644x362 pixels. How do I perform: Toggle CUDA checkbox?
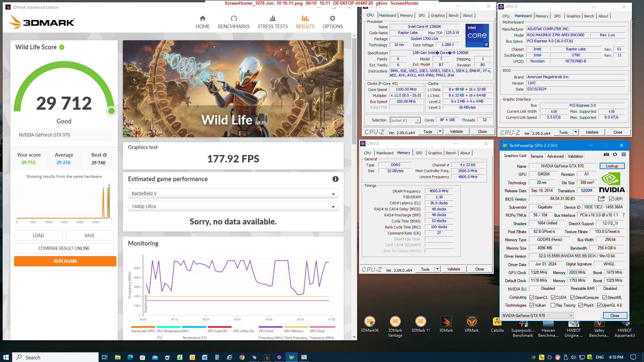[553, 298]
